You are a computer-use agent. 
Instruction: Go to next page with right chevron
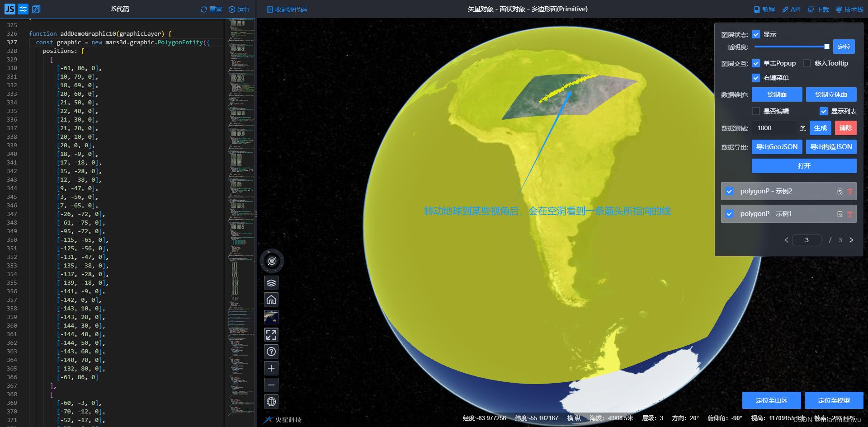tap(851, 240)
